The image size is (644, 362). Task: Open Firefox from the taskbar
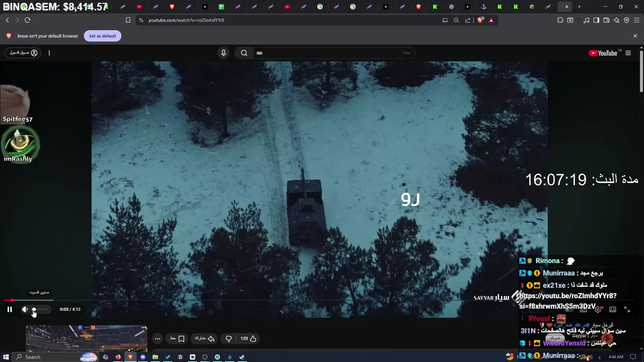coord(118,357)
